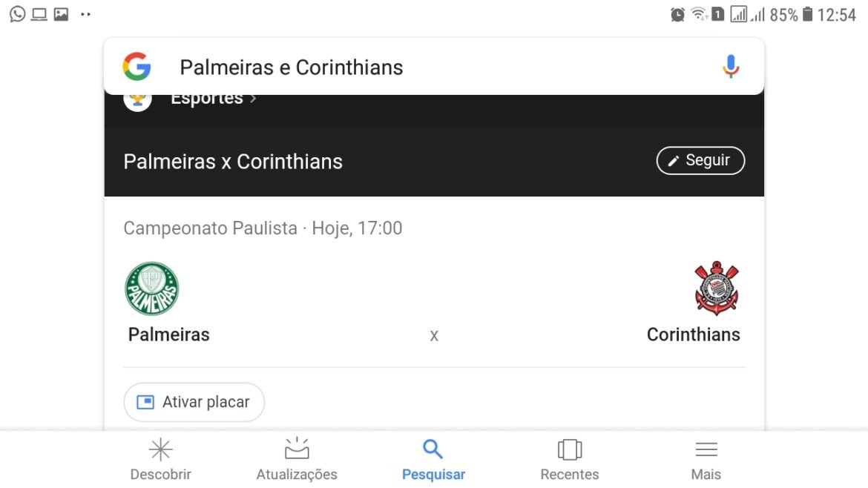Tap the WhatsApp notification icon
868x488 pixels.
point(17,14)
